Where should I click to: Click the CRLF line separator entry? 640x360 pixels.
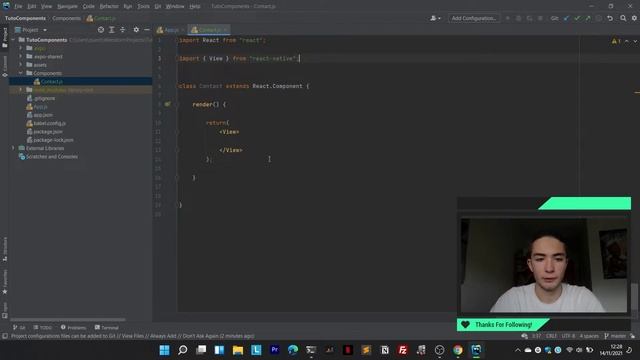coord(551,336)
